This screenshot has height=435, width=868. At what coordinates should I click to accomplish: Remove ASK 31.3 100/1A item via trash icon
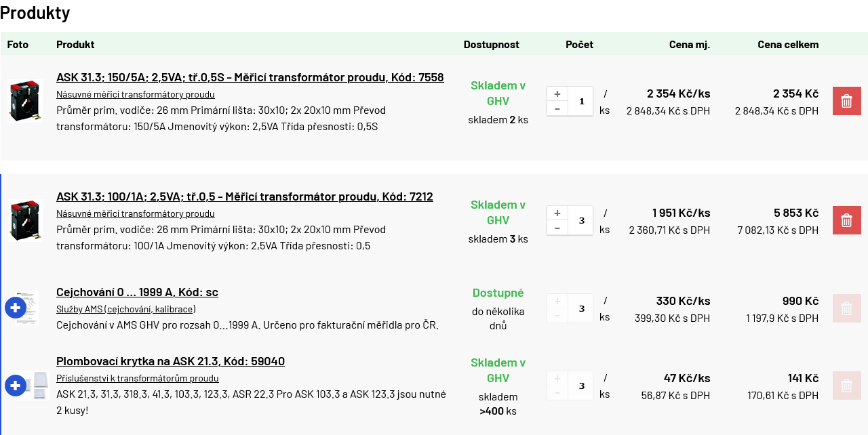(x=846, y=220)
